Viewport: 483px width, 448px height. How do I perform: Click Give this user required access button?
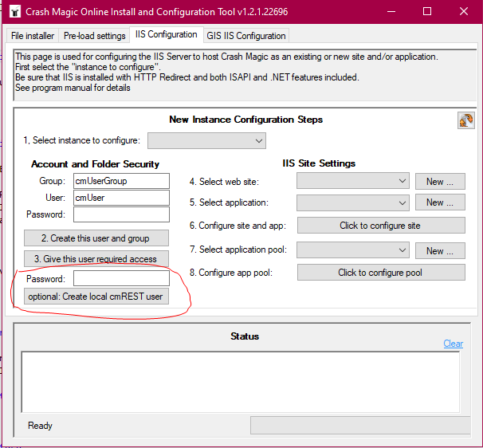96,258
